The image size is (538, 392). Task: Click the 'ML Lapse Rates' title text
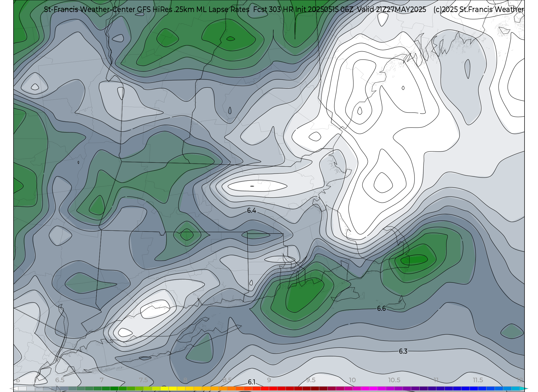(x=223, y=10)
